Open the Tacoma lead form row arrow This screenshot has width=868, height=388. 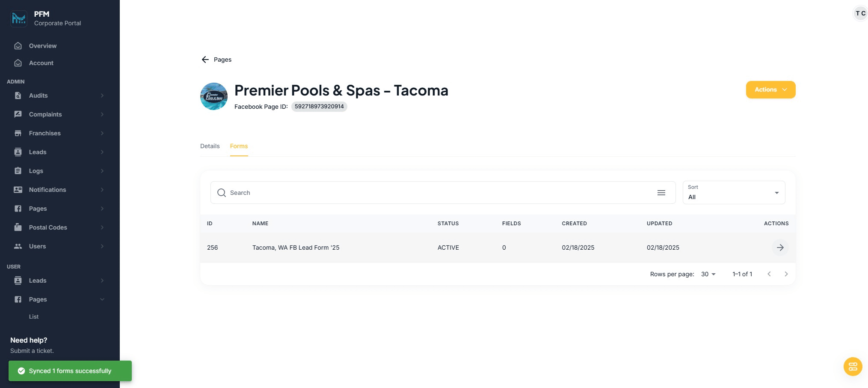coord(780,248)
